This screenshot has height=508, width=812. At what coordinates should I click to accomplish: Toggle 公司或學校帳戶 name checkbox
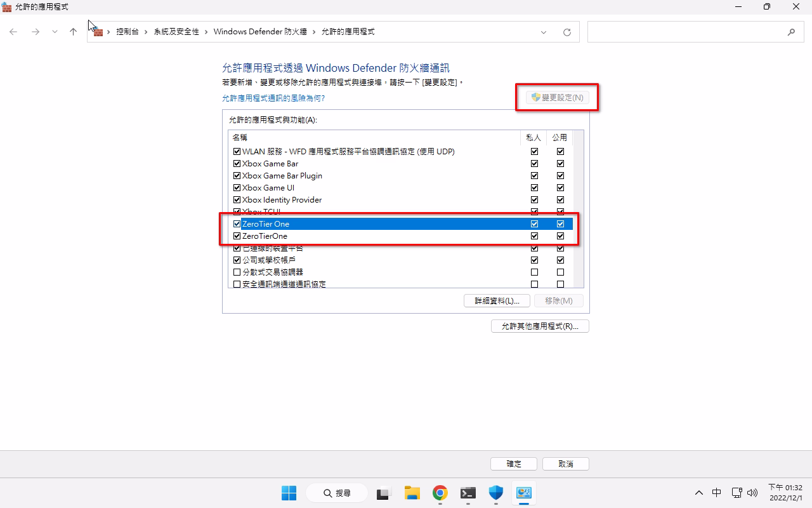tap(237, 260)
